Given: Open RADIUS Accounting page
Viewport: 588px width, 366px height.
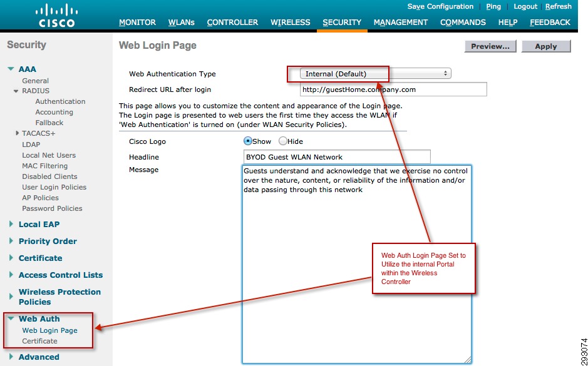Looking at the screenshot, I should coord(54,112).
